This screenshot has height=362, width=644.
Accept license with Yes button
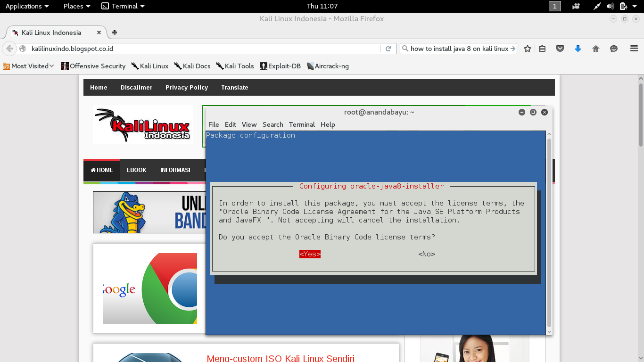pyautogui.click(x=310, y=254)
